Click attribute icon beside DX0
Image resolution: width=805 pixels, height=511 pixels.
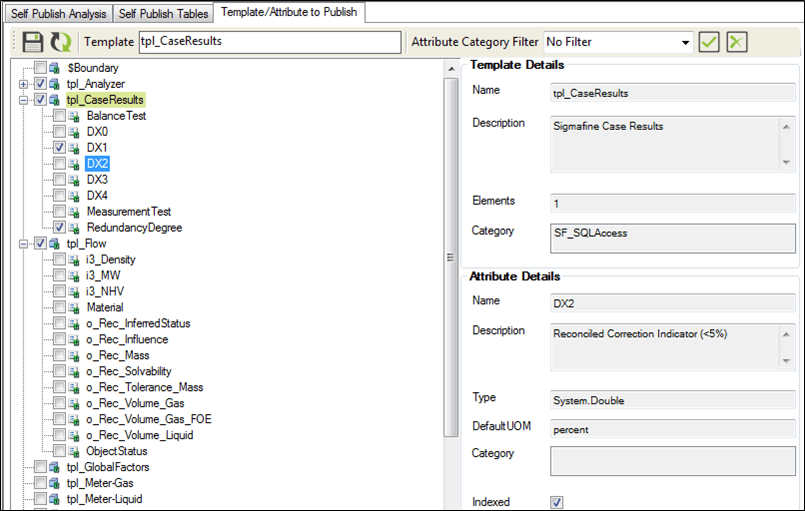[73, 132]
